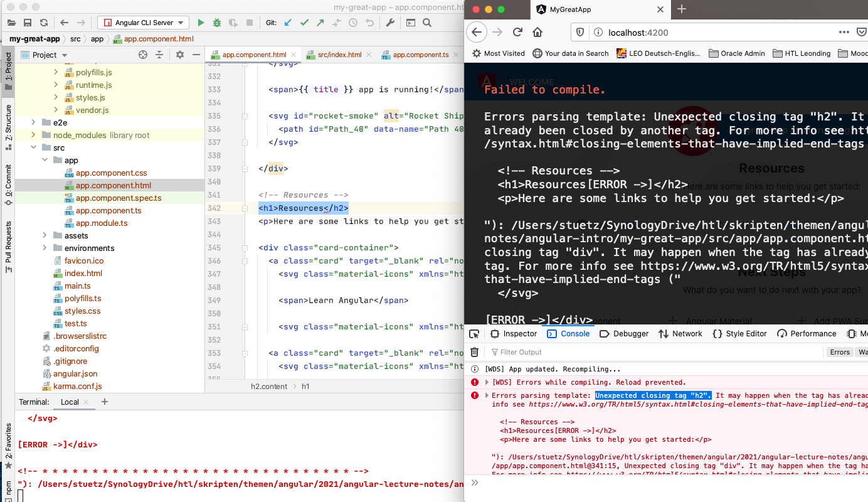Open a new Firefox tab with plus
Screen dimensions: 868x502
click(x=682, y=9)
